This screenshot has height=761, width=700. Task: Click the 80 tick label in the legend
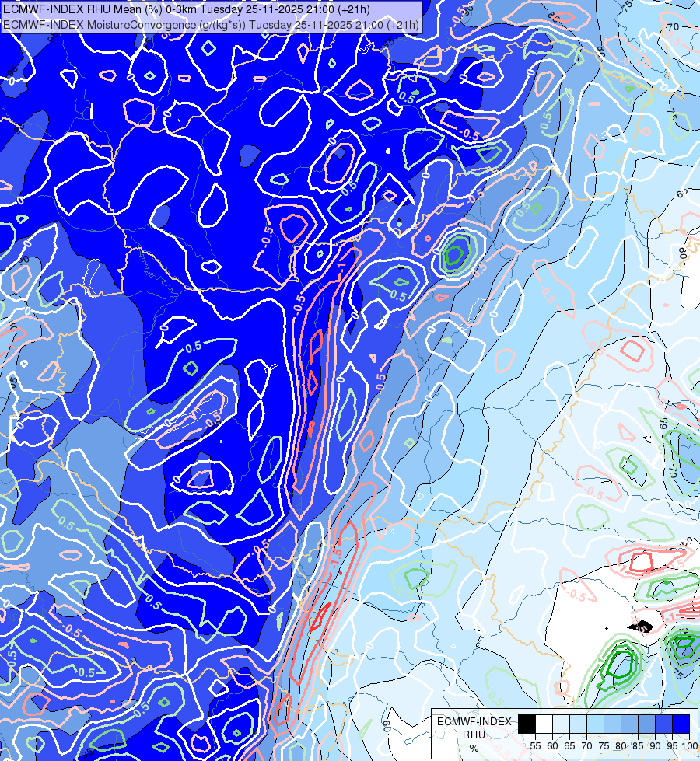[621, 746]
